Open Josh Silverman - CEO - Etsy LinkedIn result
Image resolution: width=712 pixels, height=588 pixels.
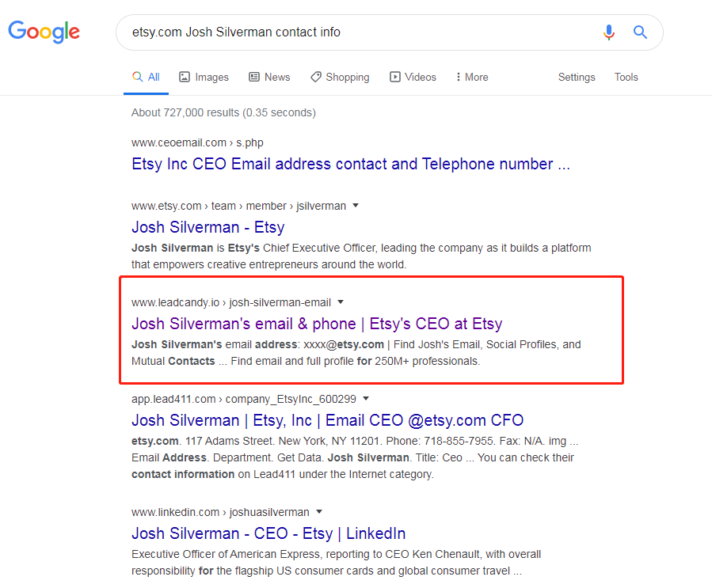tap(268, 533)
